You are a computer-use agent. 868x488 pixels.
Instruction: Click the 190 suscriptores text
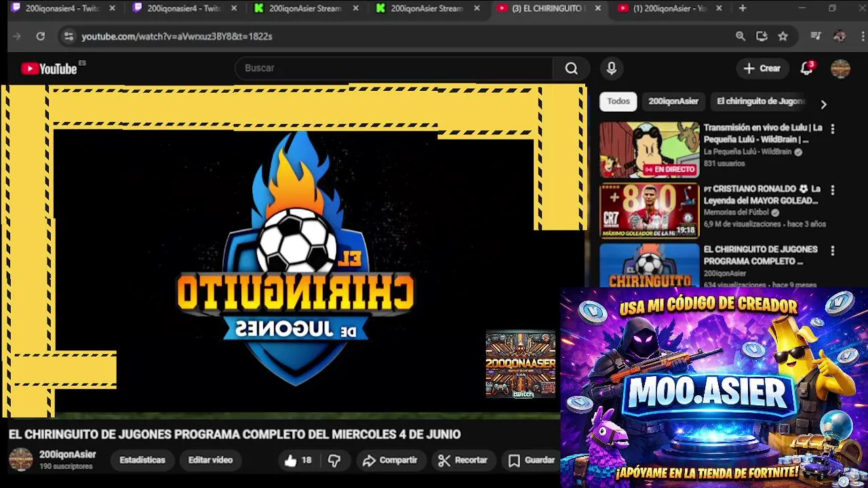(66, 467)
